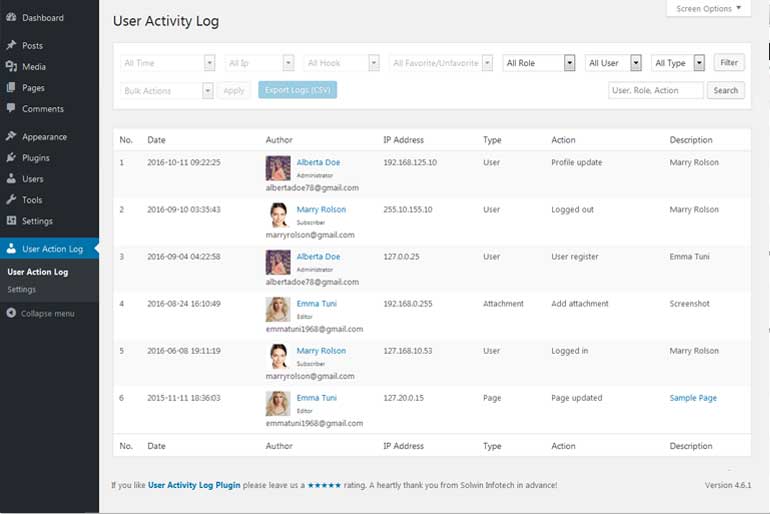Click the 'Profile update' action cell
The width and height of the screenshot is (770, 514).
click(577, 162)
